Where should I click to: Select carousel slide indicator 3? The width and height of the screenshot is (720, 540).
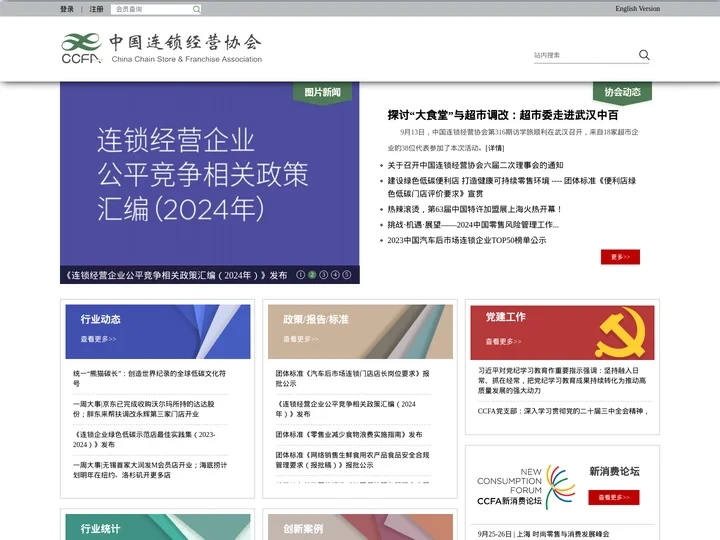(323, 275)
